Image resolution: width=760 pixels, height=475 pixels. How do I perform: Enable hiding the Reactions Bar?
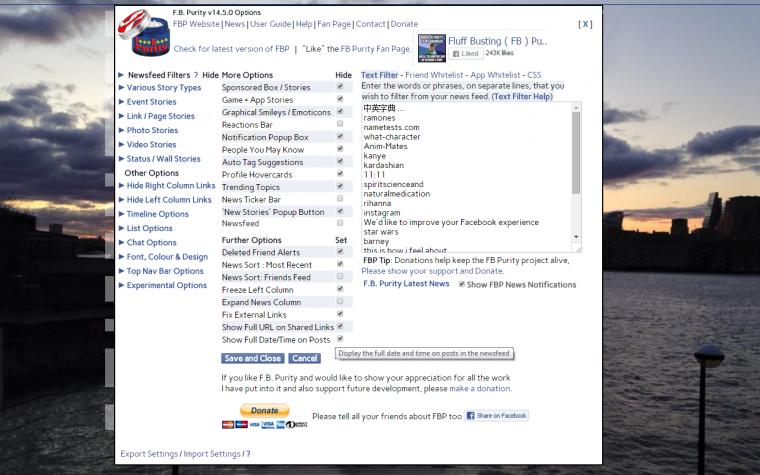(x=340, y=125)
